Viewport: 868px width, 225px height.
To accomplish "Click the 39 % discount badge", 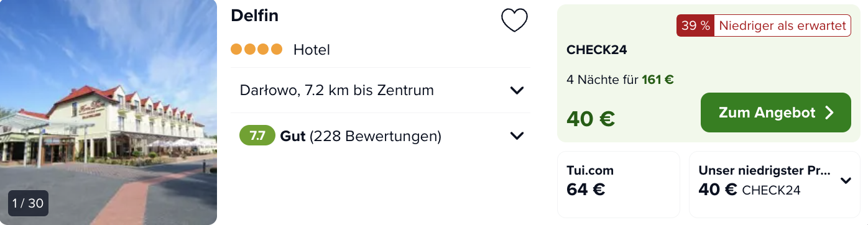I will pyautogui.click(x=695, y=25).
